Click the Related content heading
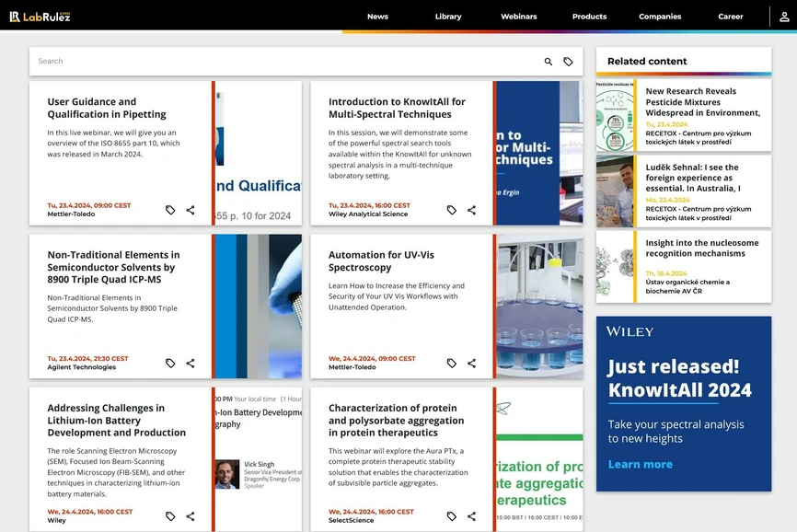Viewport: 797px width, 532px height. pos(647,62)
